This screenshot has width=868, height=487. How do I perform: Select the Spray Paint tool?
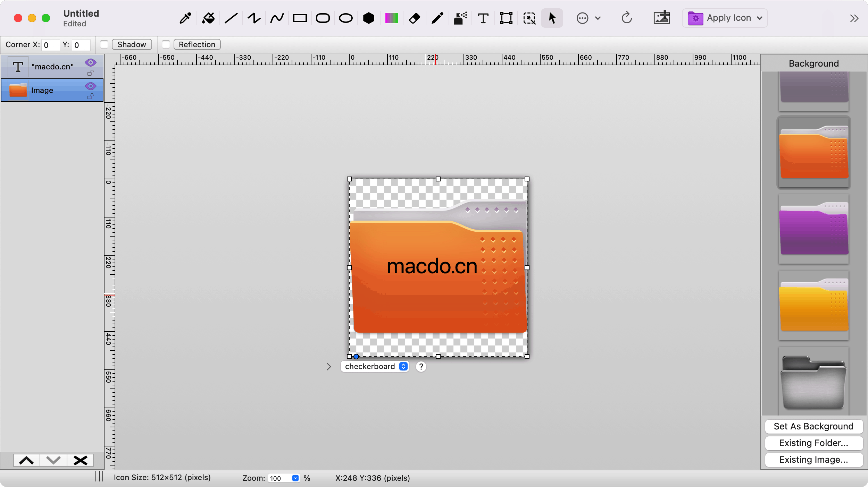click(460, 18)
